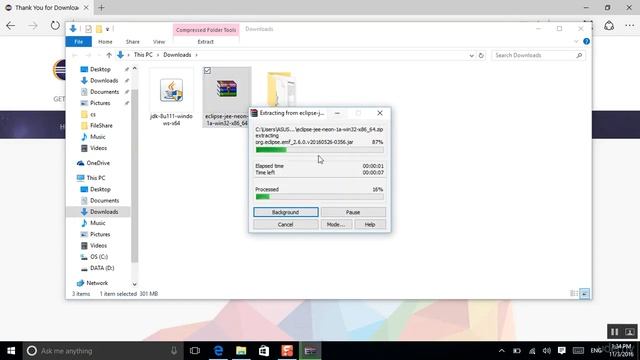Click Downloads in address breadcrumb

pyautogui.click(x=177, y=55)
